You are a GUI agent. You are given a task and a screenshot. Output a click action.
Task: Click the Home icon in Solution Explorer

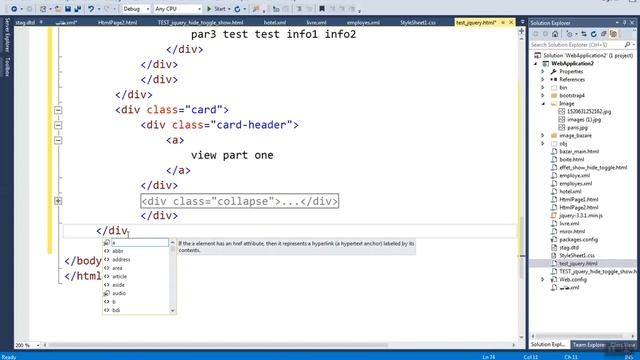555,34
